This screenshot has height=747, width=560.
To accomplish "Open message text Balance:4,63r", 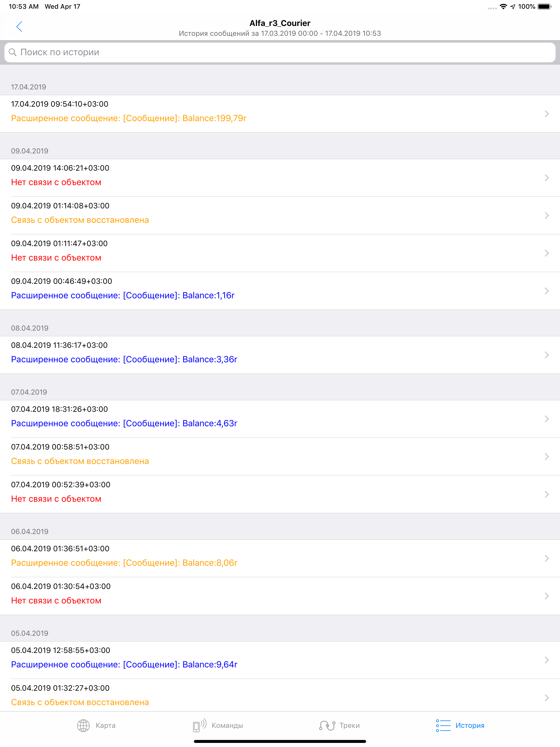I will tap(124, 424).
